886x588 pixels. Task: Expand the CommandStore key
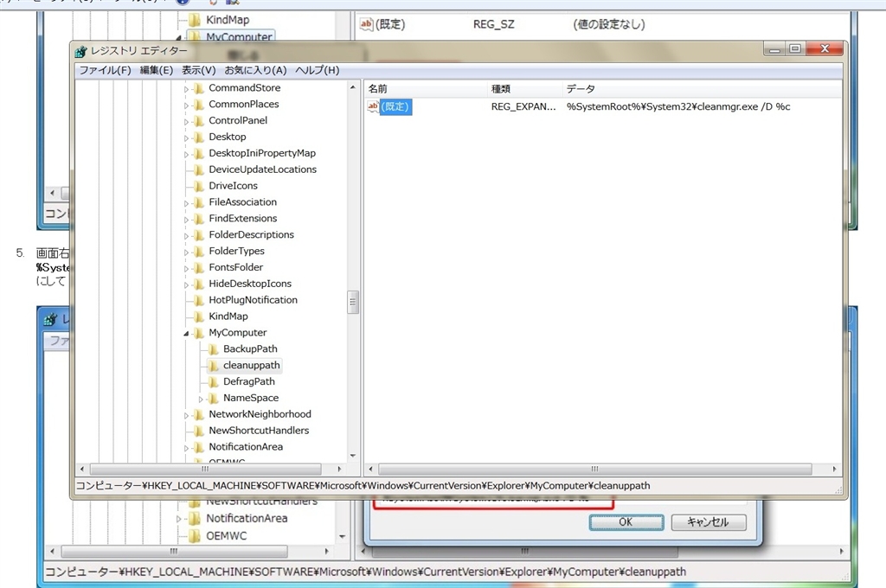[x=186, y=89]
